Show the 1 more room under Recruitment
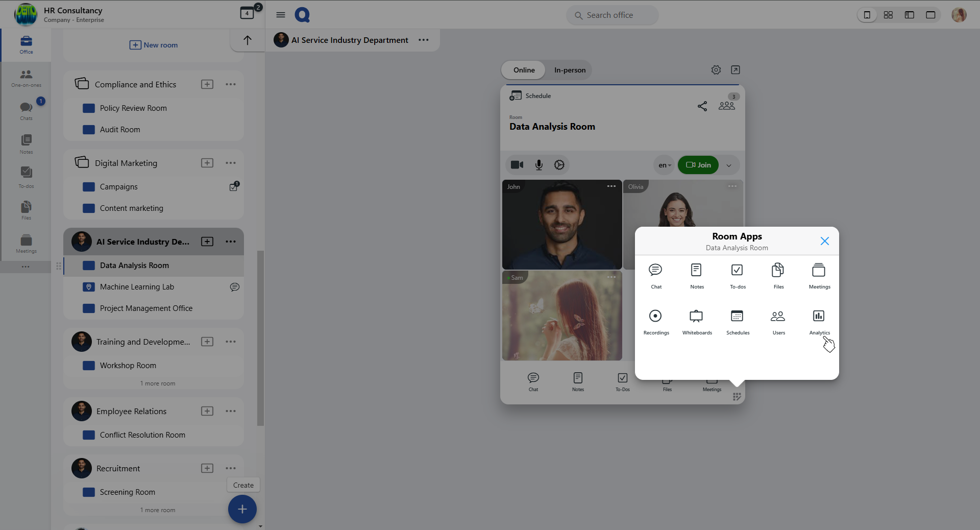 click(158, 510)
